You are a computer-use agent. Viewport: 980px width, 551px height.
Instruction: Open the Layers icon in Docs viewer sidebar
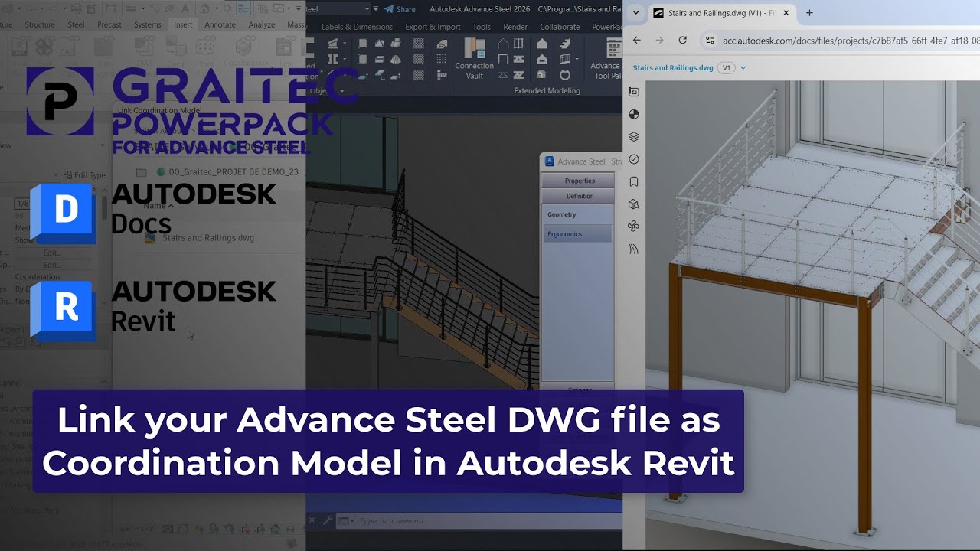(634, 137)
